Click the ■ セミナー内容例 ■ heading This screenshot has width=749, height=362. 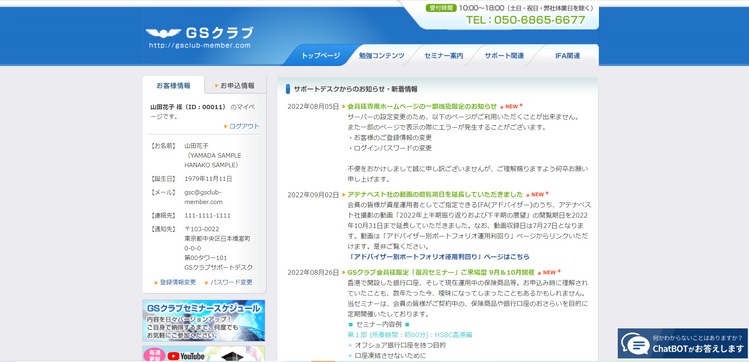point(379,324)
